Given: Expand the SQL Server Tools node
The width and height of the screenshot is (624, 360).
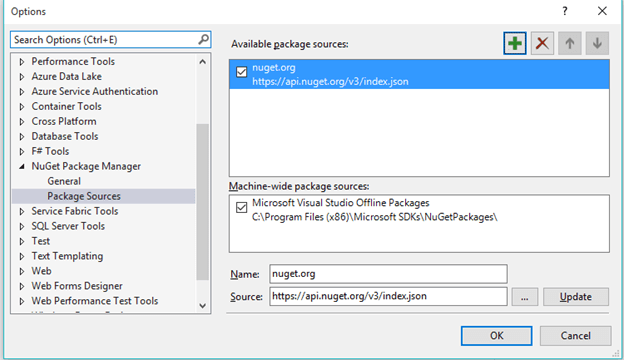Looking at the screenshot, I should point(22,226).
